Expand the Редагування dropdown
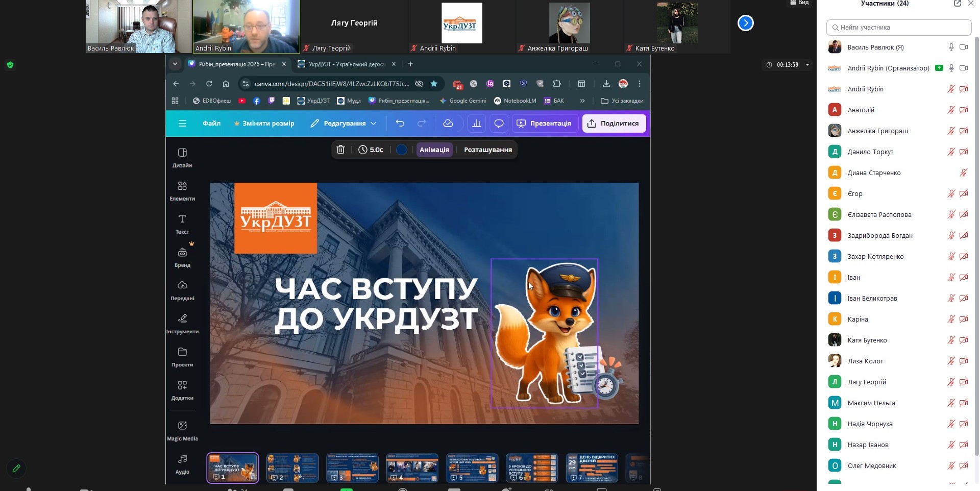The height and width of the screenshot is (491, 980). pos(374,123)
